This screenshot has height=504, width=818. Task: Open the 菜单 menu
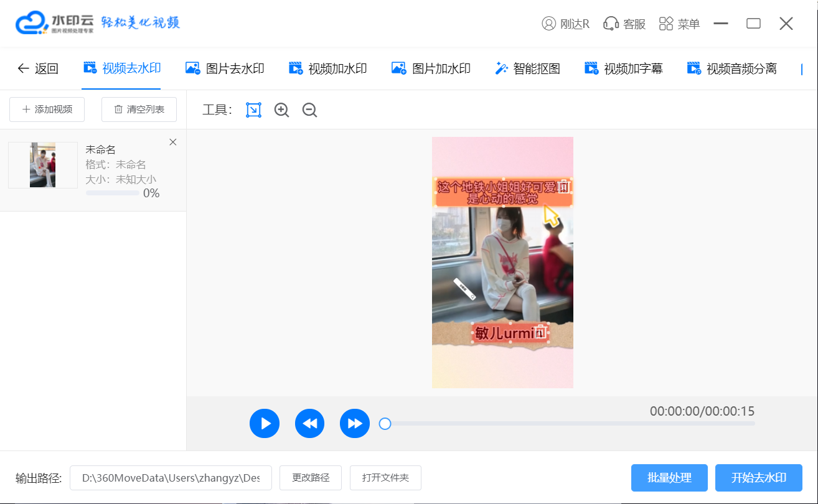[679, 24]
